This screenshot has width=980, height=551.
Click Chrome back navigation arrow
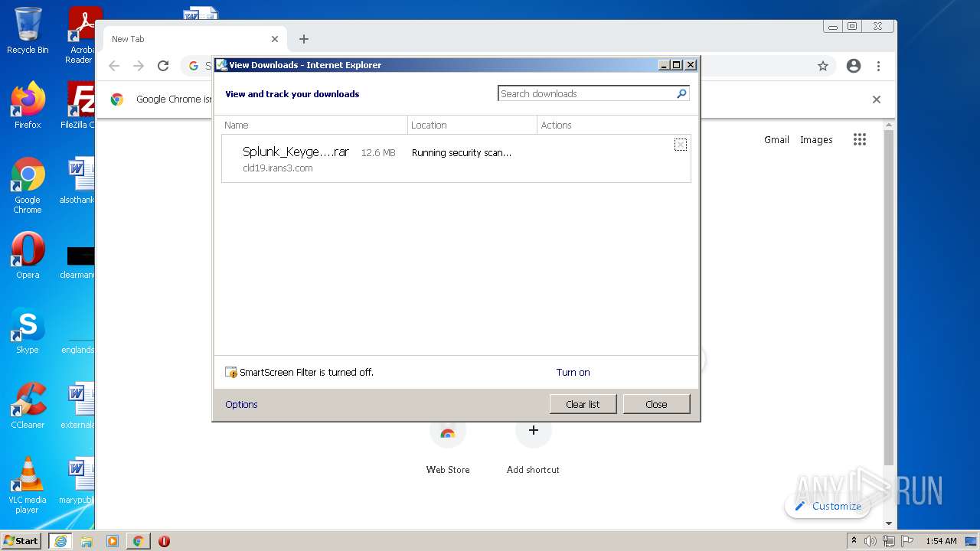114,66
